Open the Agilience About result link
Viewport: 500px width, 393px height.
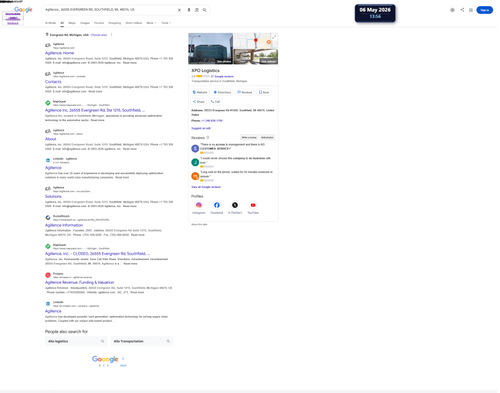coord(51,139)
